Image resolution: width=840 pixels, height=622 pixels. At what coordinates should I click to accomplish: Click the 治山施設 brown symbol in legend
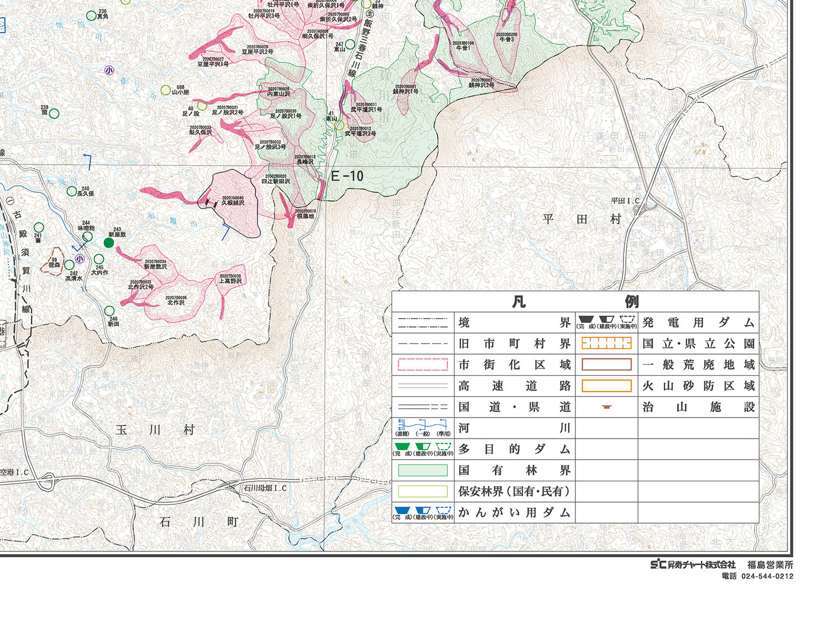pyautogui.click(x=606, y=407)
